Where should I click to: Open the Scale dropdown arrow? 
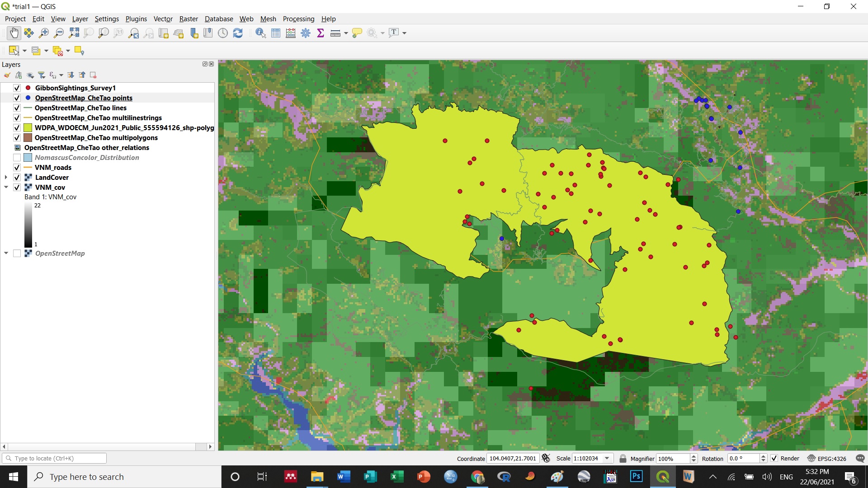point(607,459)
